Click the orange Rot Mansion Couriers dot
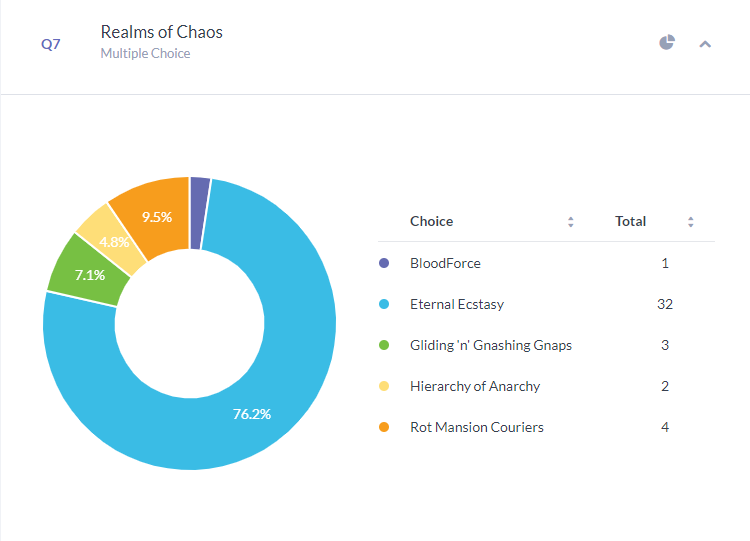750x541 pixels. coord(384,427)
